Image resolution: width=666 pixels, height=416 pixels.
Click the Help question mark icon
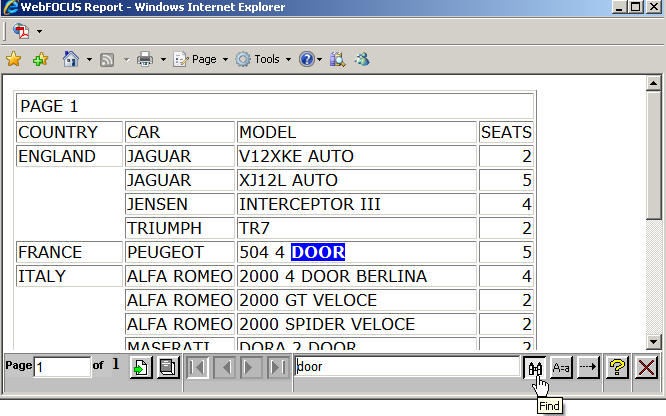pyautogui.click(x=307, y=59)
